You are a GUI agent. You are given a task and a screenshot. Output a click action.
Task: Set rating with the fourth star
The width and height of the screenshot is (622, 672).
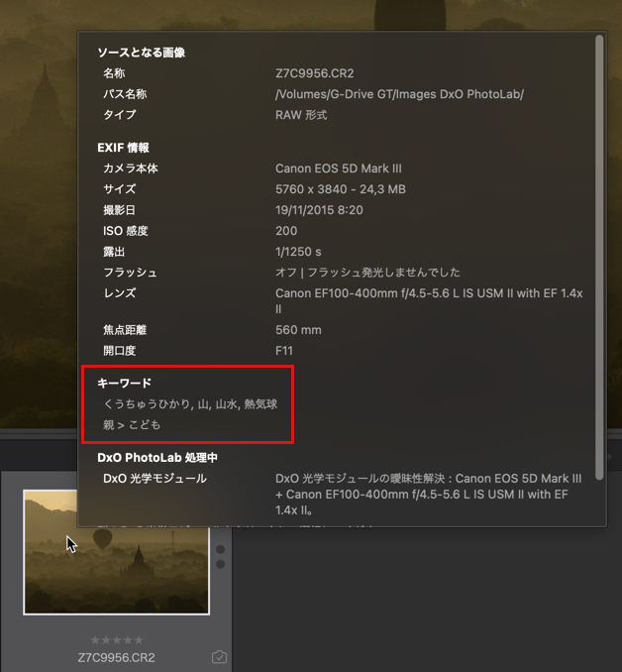(128, 640)
